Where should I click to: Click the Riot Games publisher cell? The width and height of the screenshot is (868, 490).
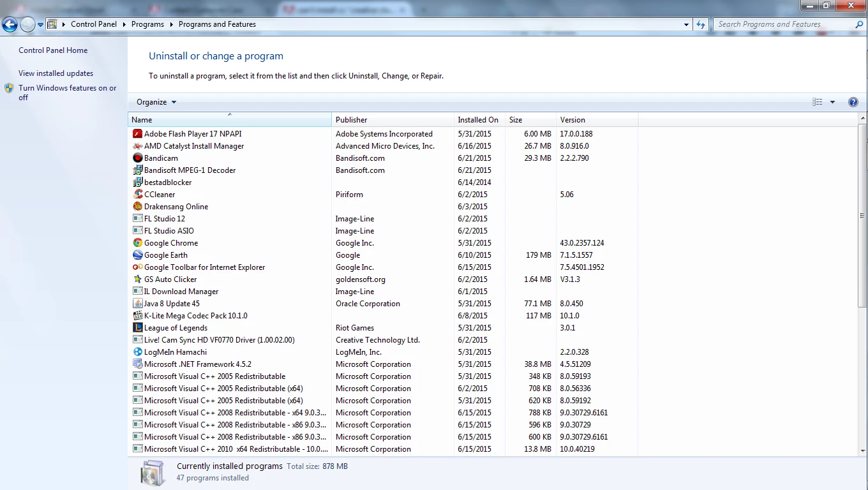tap(355, 328)
